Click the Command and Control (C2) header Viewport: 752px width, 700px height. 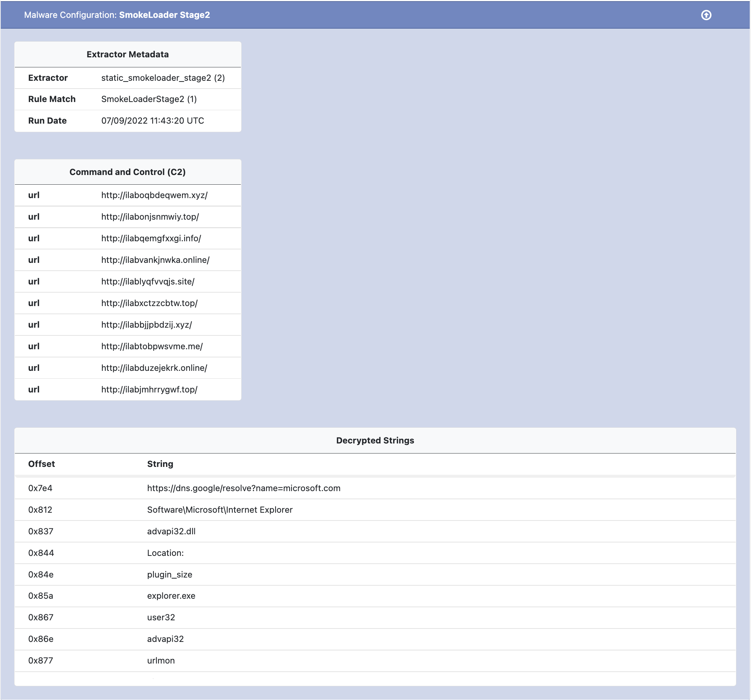(127, 172)
